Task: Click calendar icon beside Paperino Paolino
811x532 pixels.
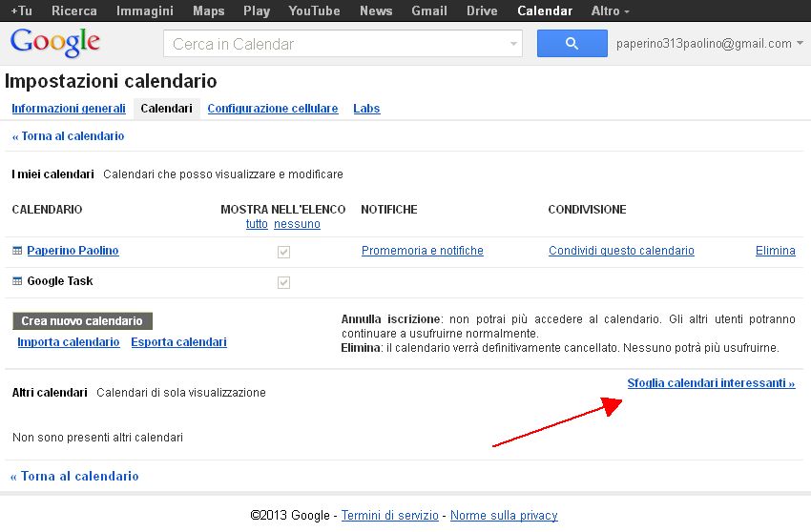Action: [17, 251]
